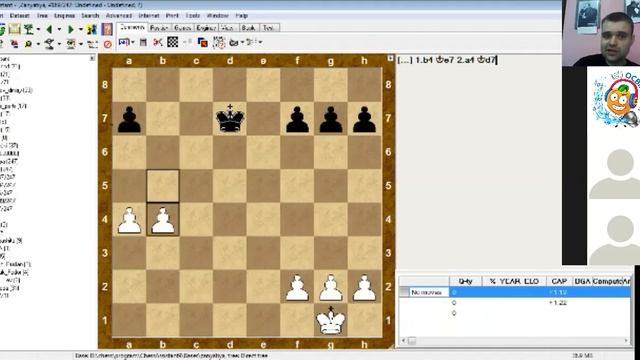The image size is (640, 360).
Task: Click the Kd7 move at the notation's end
Action: 487,60
